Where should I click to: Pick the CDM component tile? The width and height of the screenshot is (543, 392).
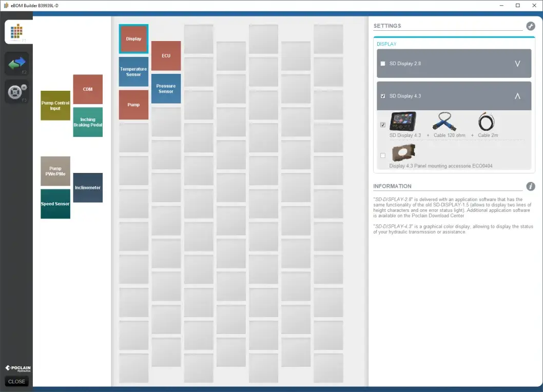pos(88,89)
